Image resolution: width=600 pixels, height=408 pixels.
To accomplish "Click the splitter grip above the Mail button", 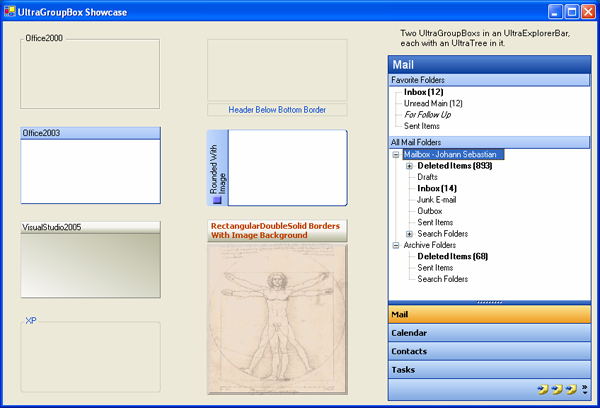I will [x=489, y=301].
